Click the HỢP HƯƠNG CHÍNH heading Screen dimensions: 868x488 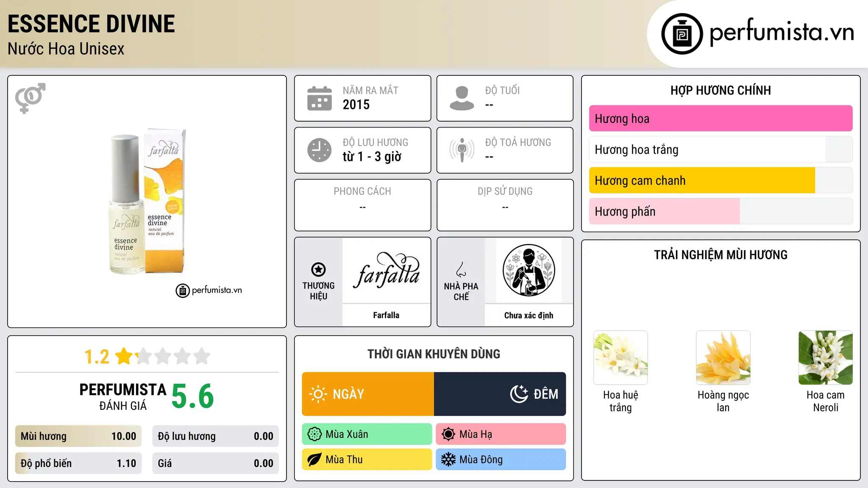(x=721, y=90)
